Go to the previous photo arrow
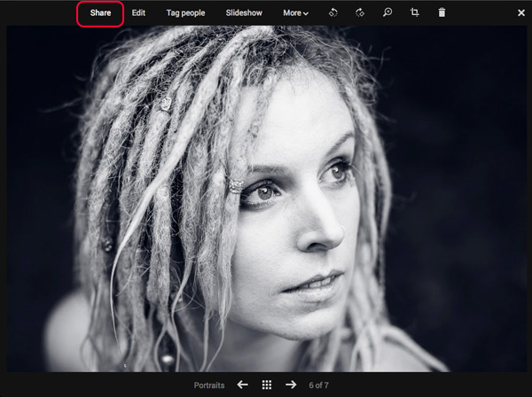This screenshot has height=397, width=532. [x=242, y=385]
